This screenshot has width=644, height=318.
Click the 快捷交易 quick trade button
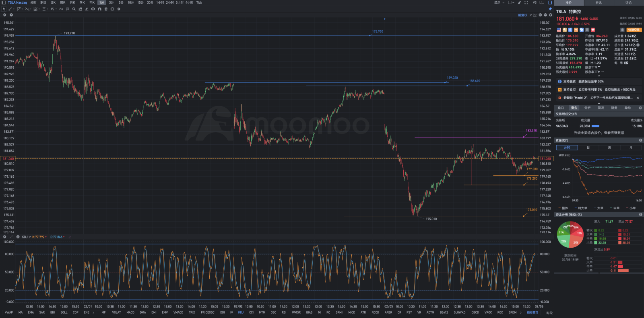pyautogui.click(x=634, y=30)
